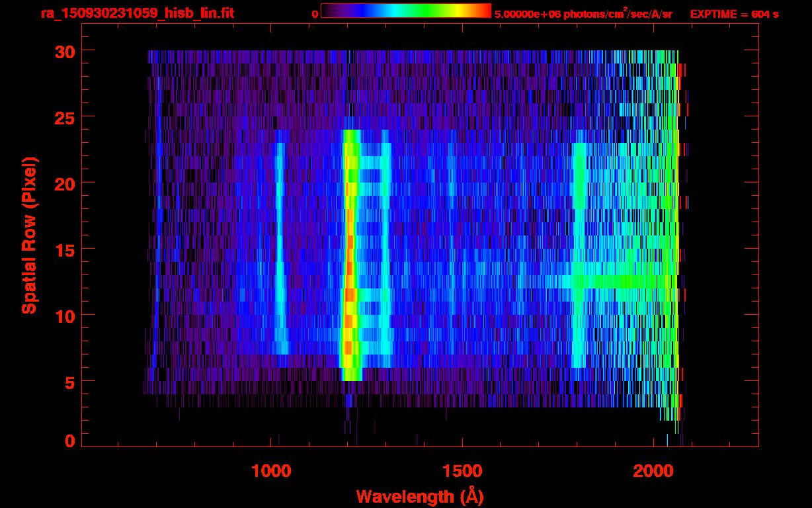Click the colorbar minimum value 0
This screenshot has width=812, height=508.
coord(315,14)
